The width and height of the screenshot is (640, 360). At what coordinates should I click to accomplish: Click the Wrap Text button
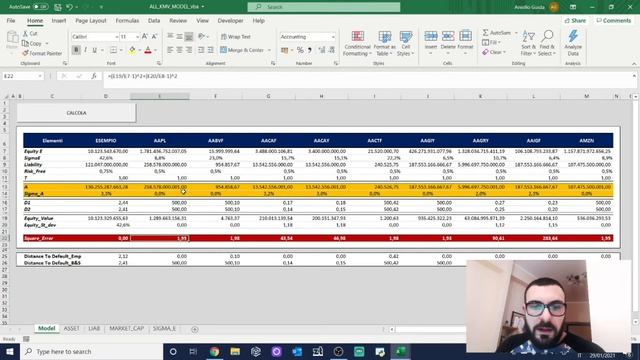pos(236,37)
